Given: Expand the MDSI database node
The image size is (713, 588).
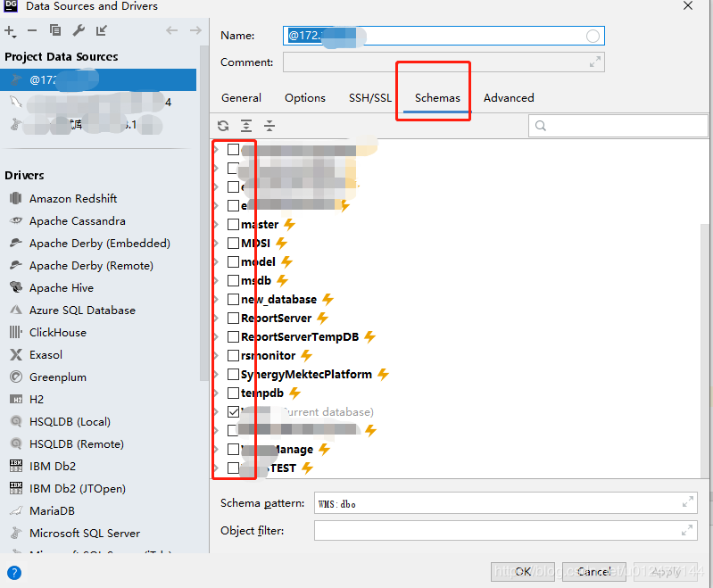Looking at the screenshot, I should click(217, 243).
